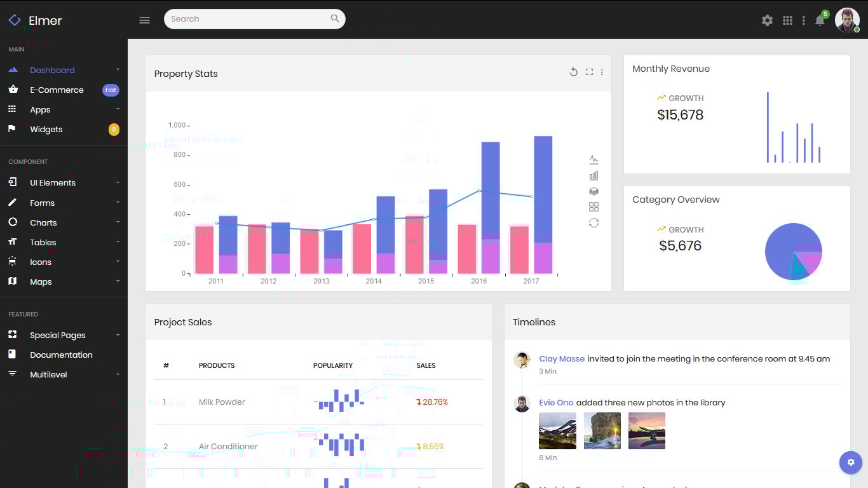Screen dimensions: 868x488
Task: Open the settings gear in top bar
Action: tap(767, 20)
